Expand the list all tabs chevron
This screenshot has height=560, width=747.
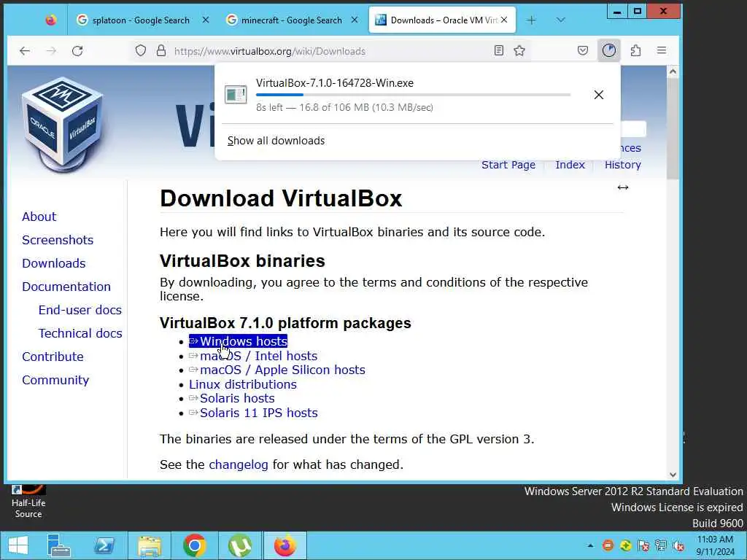click(561, 20)
